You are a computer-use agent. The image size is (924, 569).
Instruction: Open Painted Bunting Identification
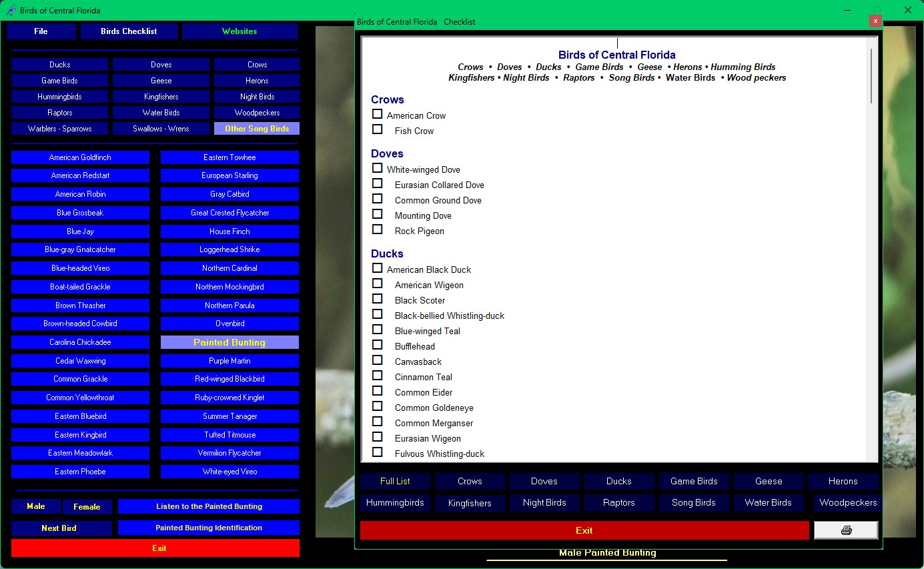pyautogui.click(x=209, y=528)
